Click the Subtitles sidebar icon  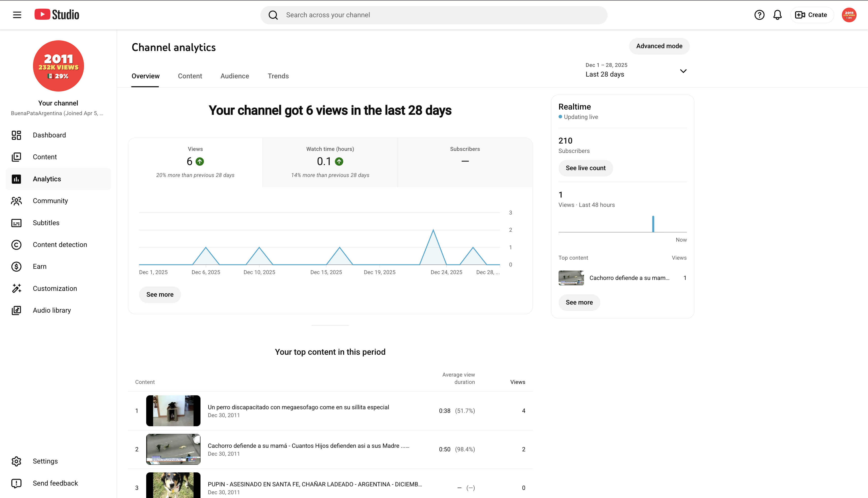16,223
